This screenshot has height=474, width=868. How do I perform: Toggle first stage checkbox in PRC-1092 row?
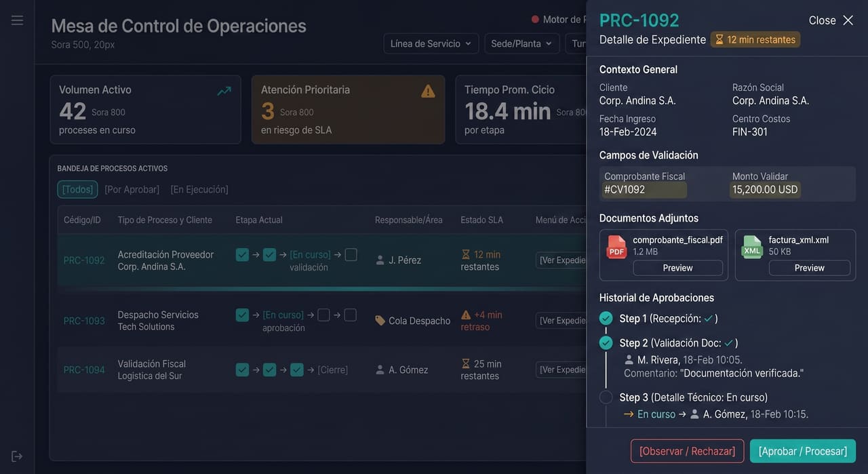[x=242, y=254]
